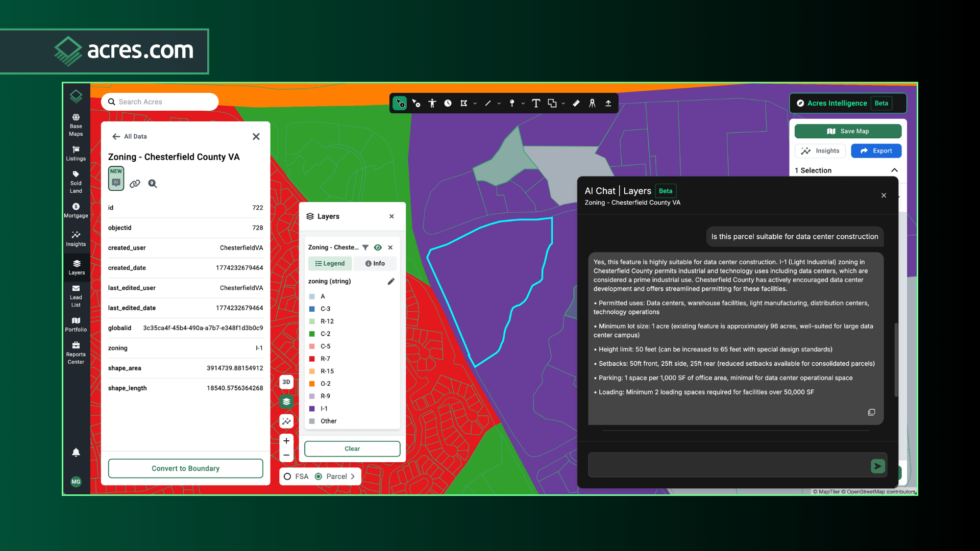Click the C-2 green legend swatch
The image size is (980, 551).
click(x=312, y=334)
